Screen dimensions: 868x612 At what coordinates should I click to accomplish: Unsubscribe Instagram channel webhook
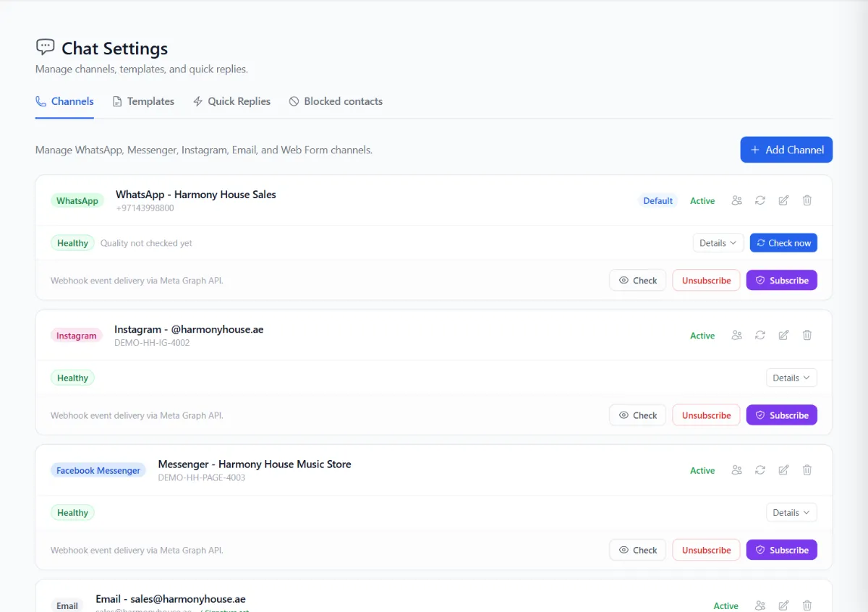[706, 415]
